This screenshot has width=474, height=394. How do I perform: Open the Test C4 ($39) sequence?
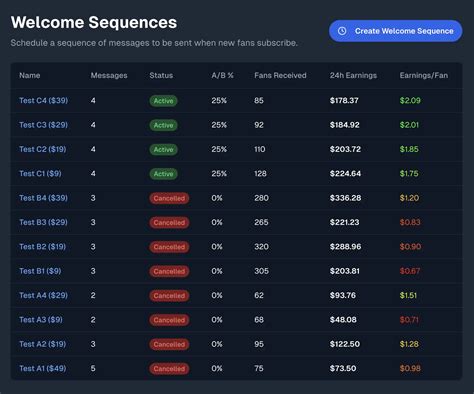(43, 100)
